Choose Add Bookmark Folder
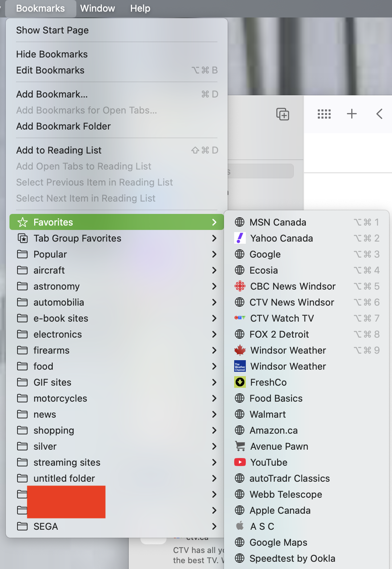Viewport: 392px width, 569px height. [x=117, y=126]
